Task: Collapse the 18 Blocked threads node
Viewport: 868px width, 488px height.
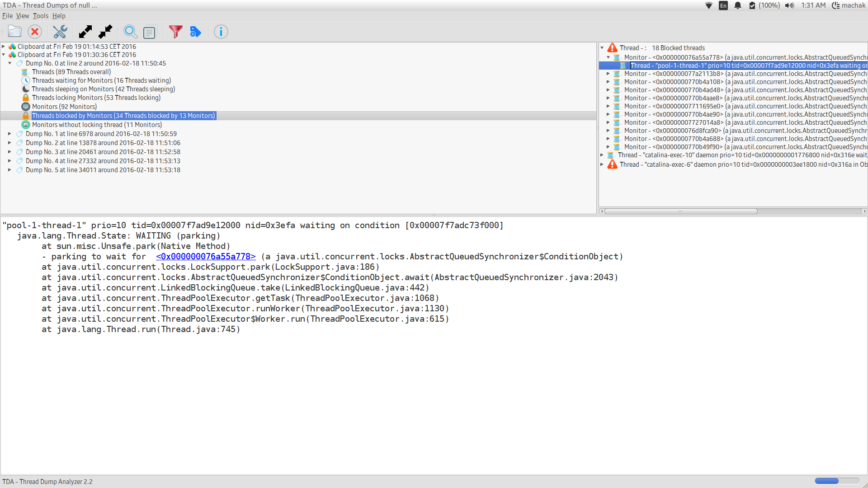Action: click(602, 48)
